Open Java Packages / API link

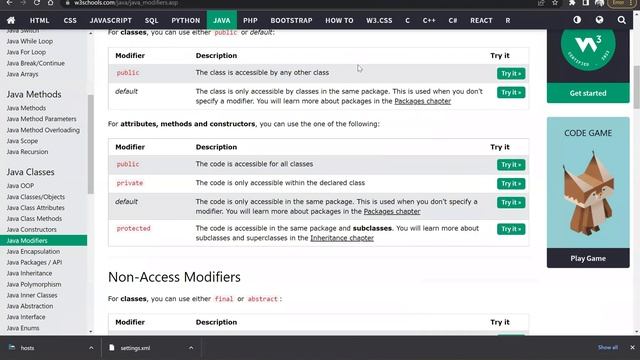coord(34,262)
